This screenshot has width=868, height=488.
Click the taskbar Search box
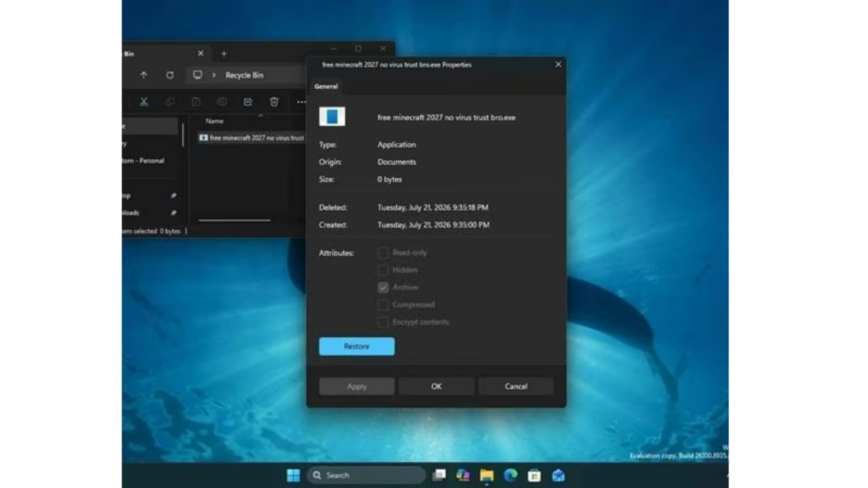tap(366, 475)
